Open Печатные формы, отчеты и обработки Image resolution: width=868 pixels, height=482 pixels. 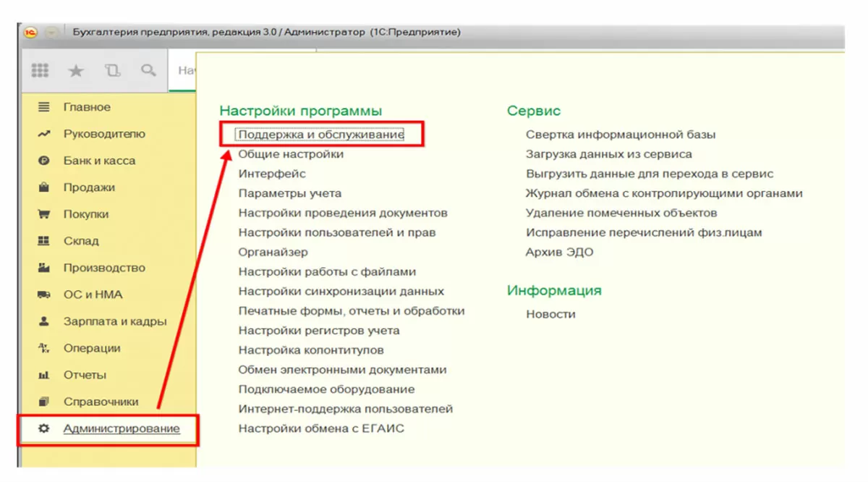click(352, 310)
